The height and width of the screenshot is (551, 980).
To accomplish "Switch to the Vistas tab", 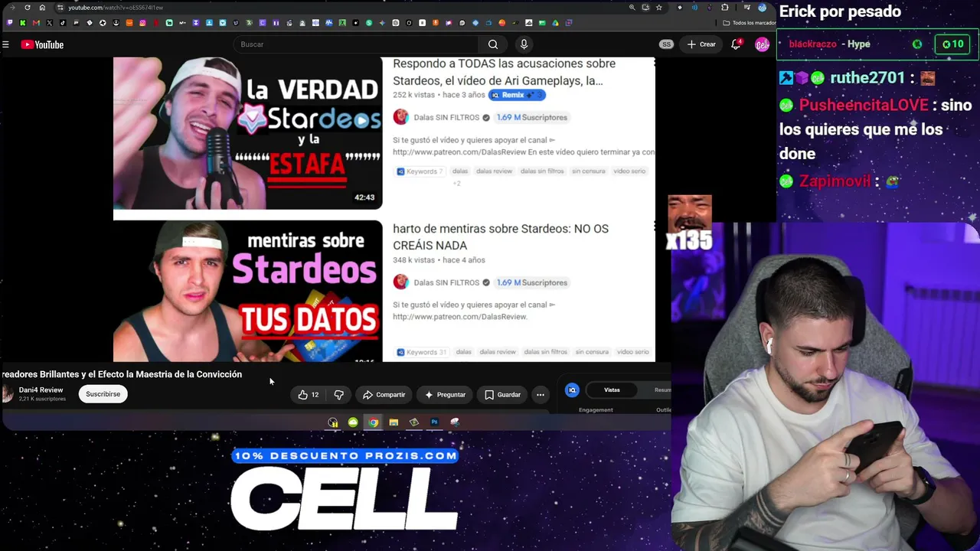I will coord(612,390).
